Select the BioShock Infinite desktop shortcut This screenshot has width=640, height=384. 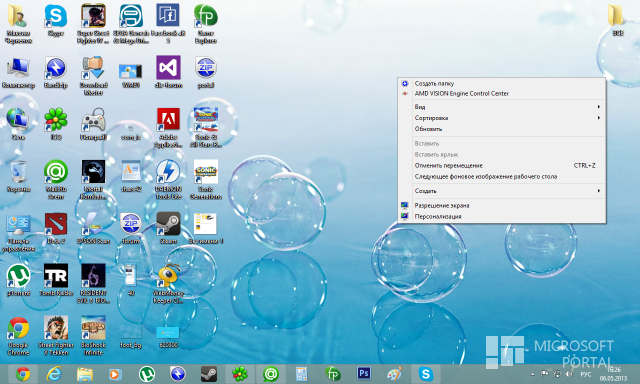(93, 336)
